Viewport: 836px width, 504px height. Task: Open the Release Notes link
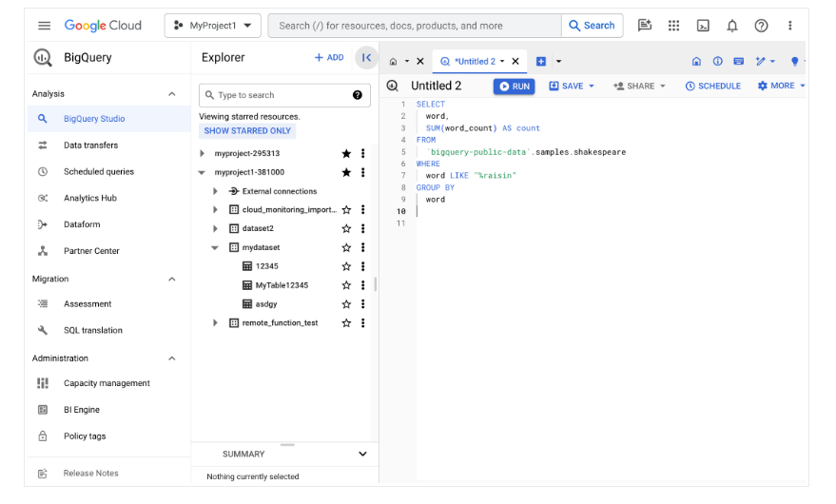point(90,473)
